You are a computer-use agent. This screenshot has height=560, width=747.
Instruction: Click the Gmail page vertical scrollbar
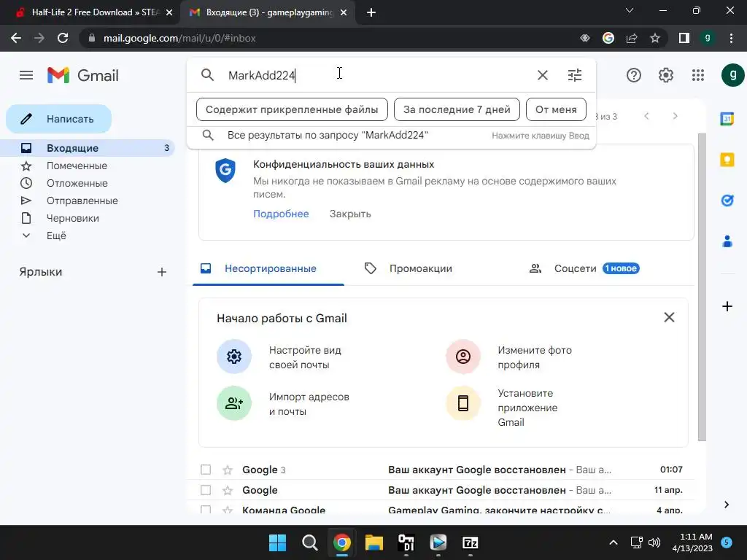[x=702, y=287]
